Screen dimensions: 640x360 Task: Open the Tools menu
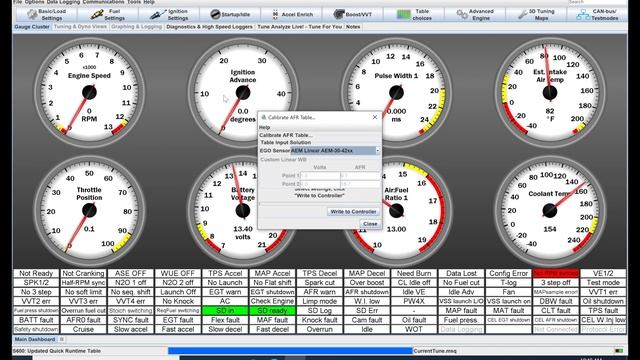(x=133, y=2)
